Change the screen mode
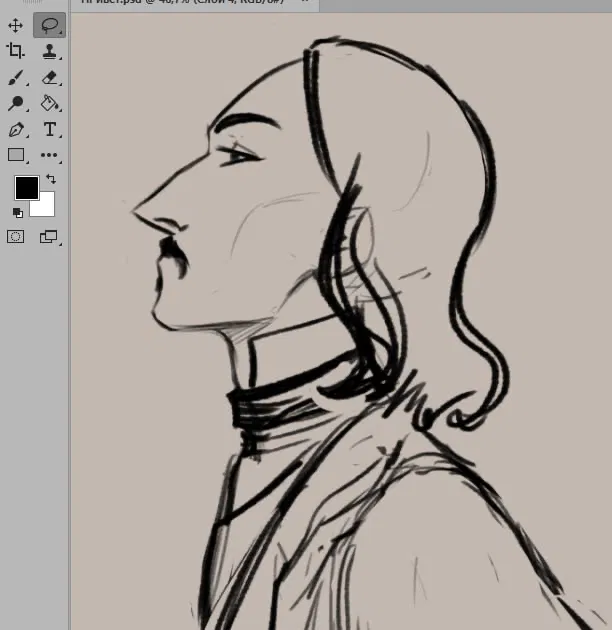 click(x=49, y=237)
